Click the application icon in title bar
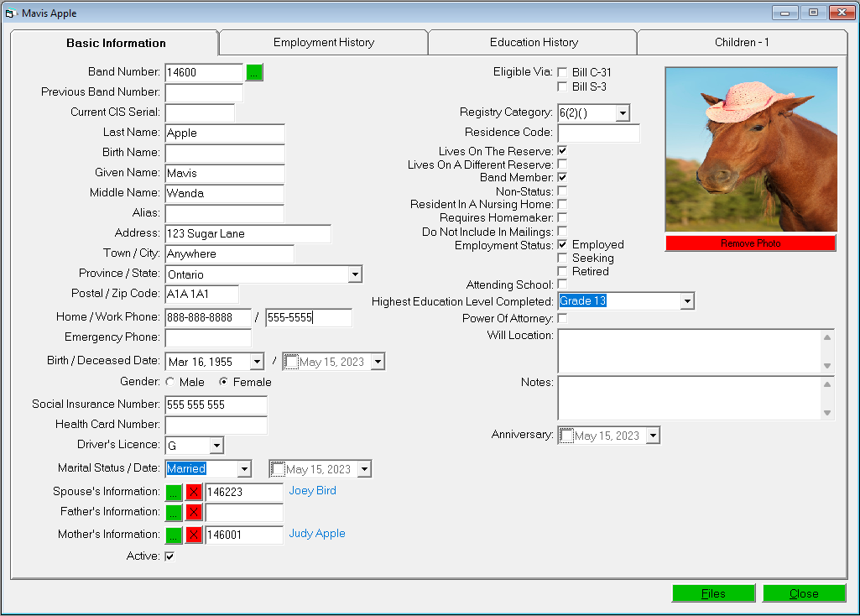 tap(10, 13)
